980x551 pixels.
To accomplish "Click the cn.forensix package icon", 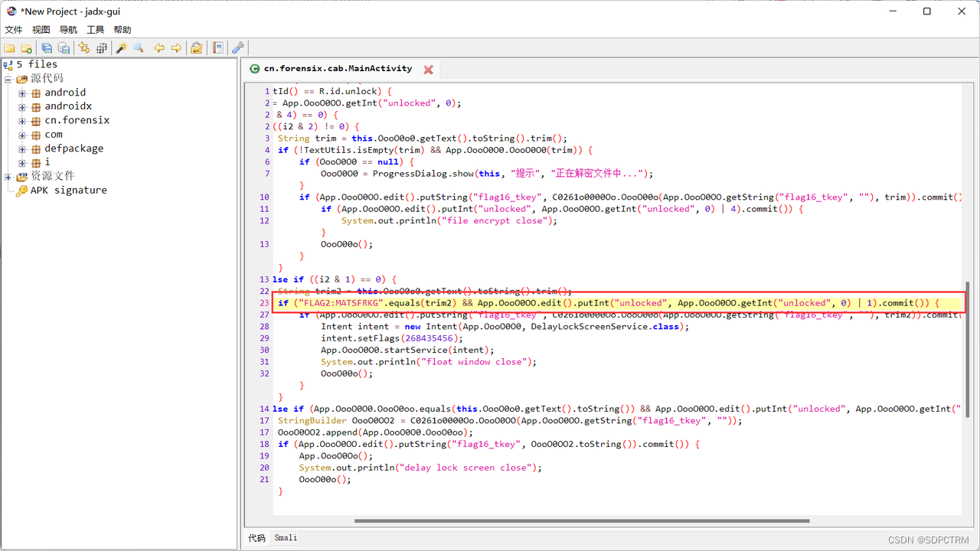I will (x=35, y=121).
